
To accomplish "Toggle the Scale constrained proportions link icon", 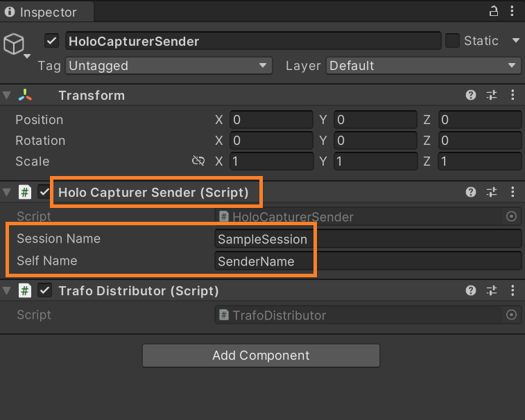I will pos(198,161).
